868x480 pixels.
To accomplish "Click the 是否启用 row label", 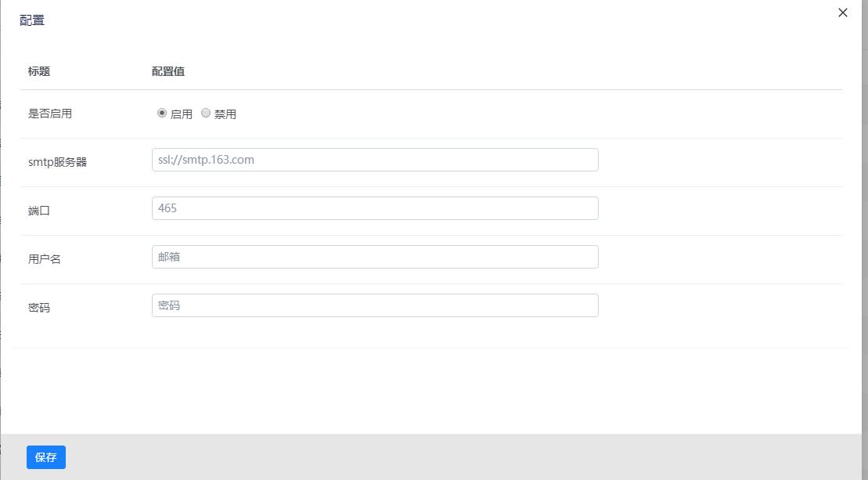I will pyautogui.click(x=50, y=114).
